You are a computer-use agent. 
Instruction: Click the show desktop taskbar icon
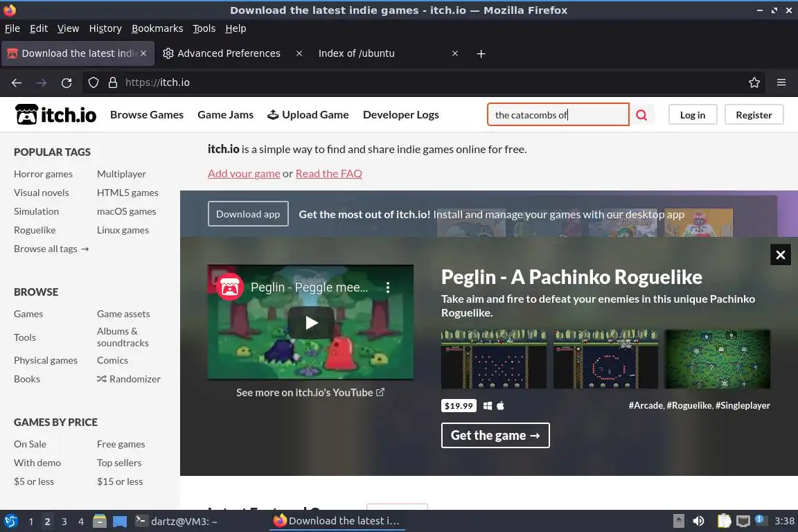tap(120, 522)
